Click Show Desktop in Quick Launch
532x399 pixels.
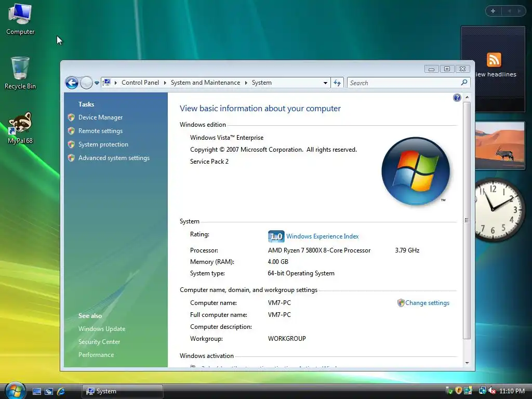[x=37, y=391]
